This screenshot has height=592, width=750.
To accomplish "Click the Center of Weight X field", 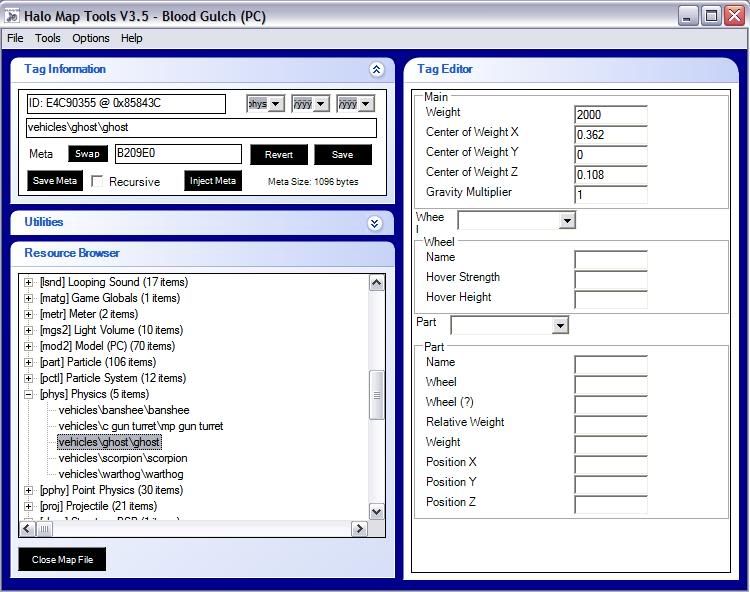I will (611, 135).
